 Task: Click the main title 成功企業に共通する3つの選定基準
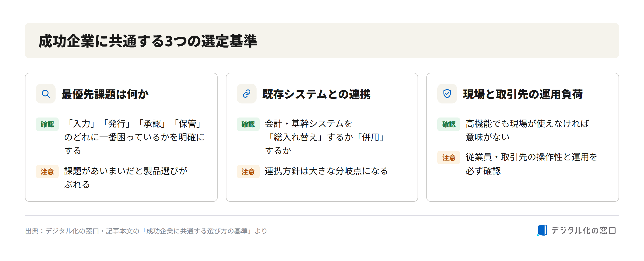pyautogui.click(x=148, y=41)
